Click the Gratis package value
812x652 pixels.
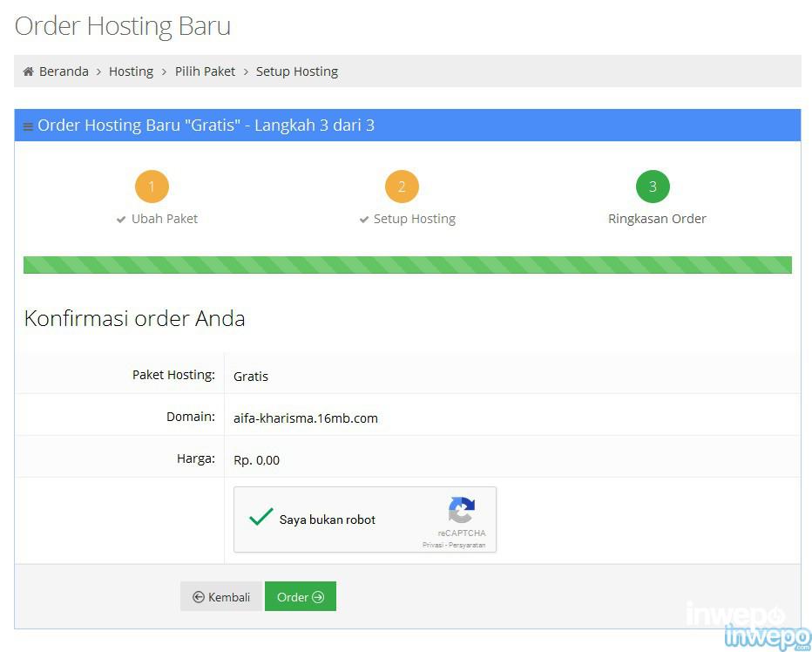251,377
